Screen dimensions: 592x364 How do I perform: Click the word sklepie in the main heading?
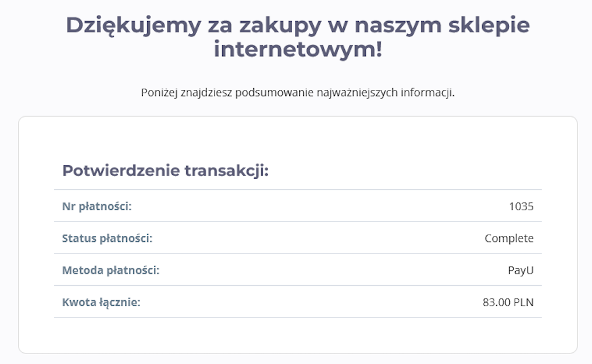point(489,27)
